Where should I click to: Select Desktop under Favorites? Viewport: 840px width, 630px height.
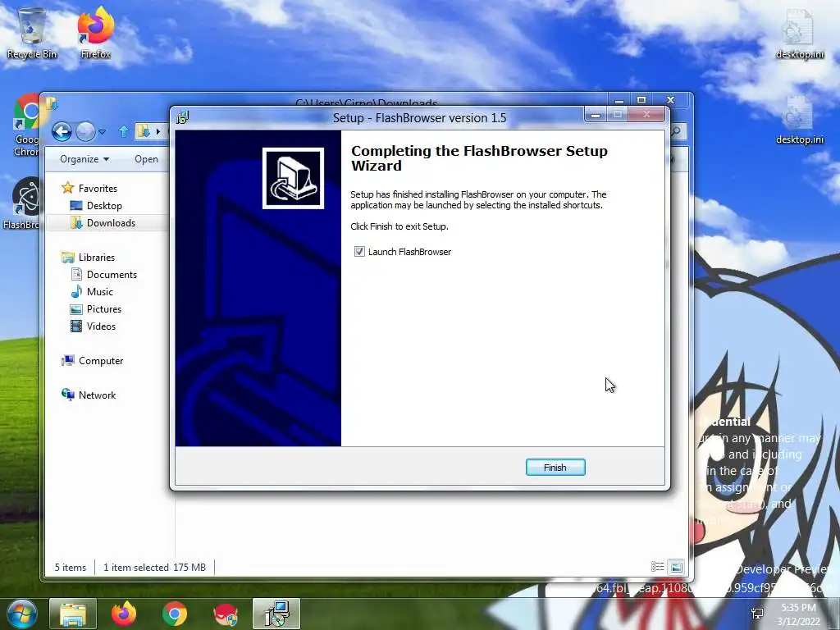(104, 206)
